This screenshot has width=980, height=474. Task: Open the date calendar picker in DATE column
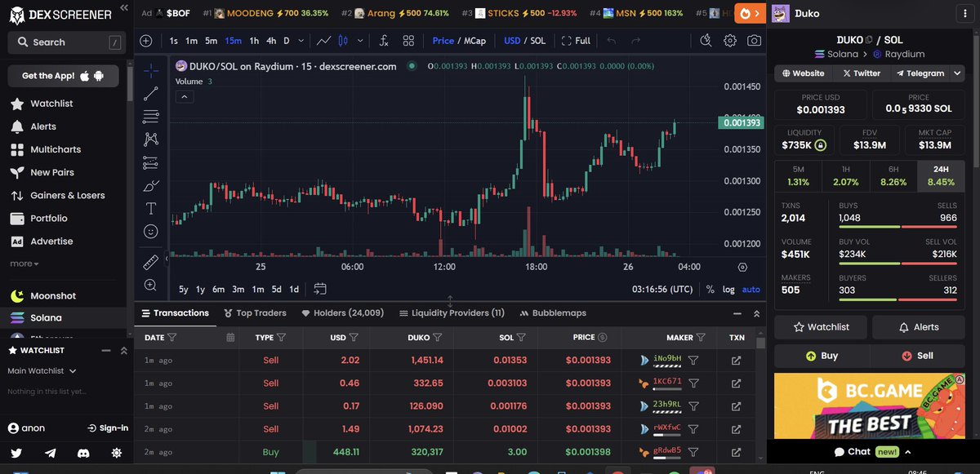coord(230,337)
